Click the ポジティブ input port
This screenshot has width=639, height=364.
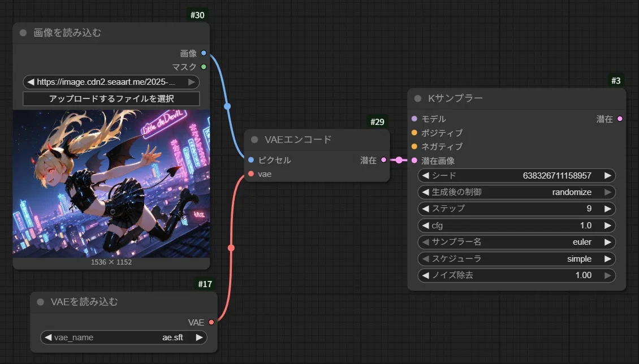[x=415, y=133]
